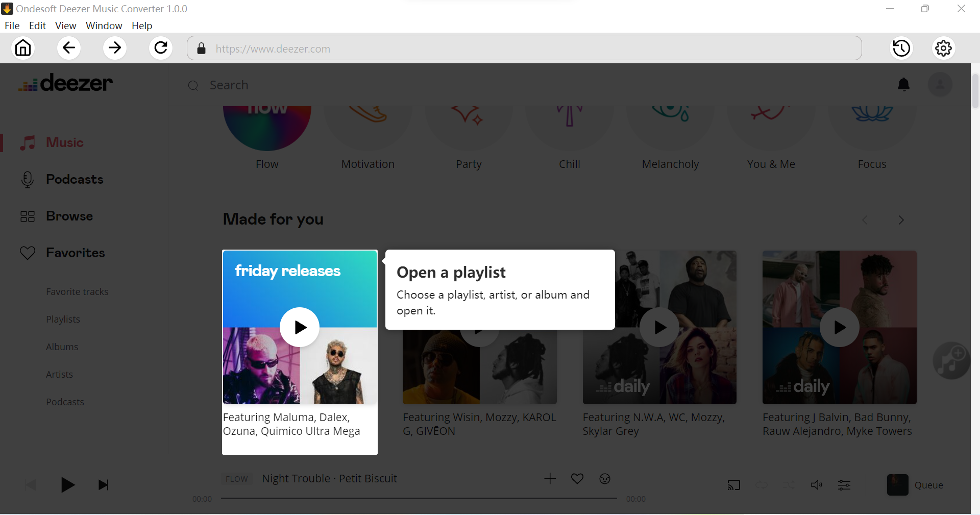The height and width of the screenshot is (515, 980).
Task: Show next Made for you items
Action: (x=901, y=220)
